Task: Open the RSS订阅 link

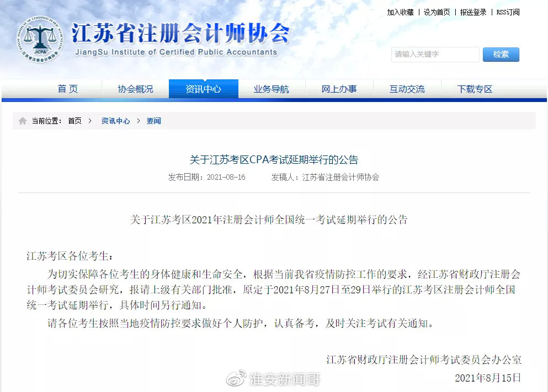Action: pyautogui.click(x=508, y=12)
